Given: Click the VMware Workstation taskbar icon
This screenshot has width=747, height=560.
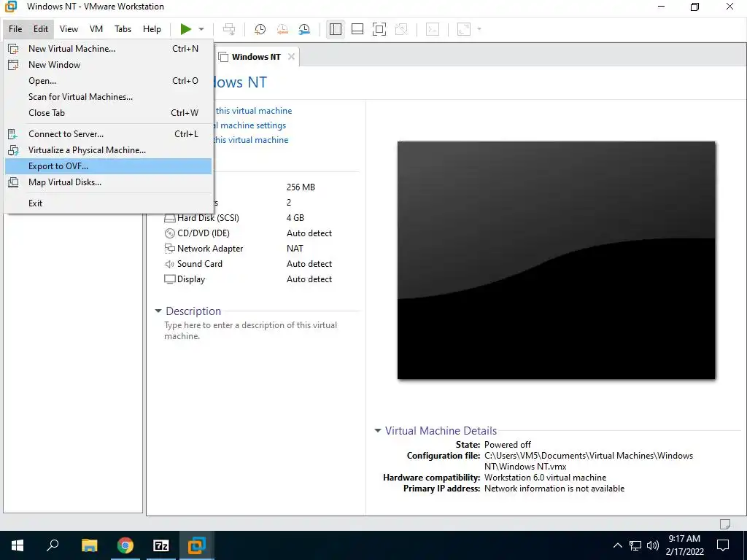Looking at the screenshot, I should 197,545.
